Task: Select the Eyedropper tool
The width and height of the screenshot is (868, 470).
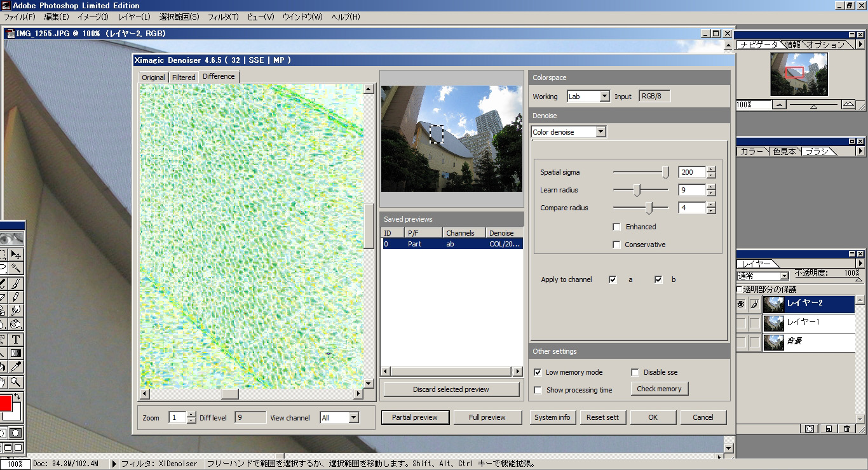Action: (x=16, y=366)
